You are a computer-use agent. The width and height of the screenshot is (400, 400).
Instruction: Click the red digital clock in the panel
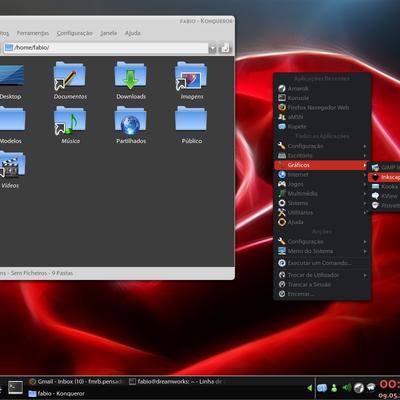click(389, 384)
